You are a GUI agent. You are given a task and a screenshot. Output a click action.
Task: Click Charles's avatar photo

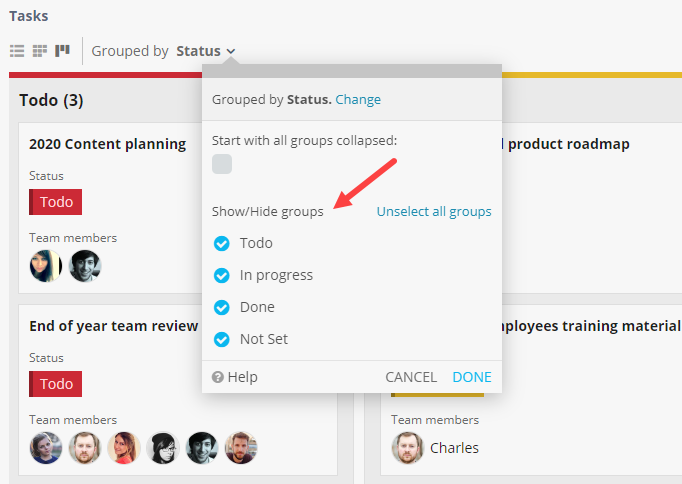[x=407, y=448]
